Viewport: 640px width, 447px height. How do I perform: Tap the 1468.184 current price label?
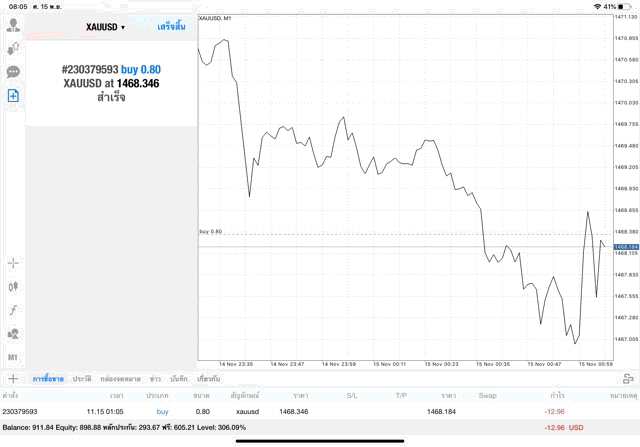point(626,246)
